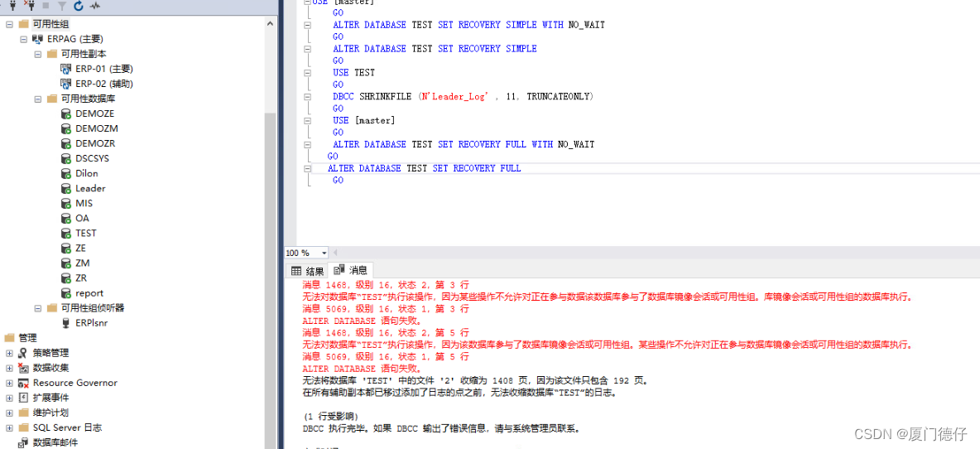The width and height of the screenshot is (980, 449).
Task: Click the Dilon database icon
Action: [65, 174]
